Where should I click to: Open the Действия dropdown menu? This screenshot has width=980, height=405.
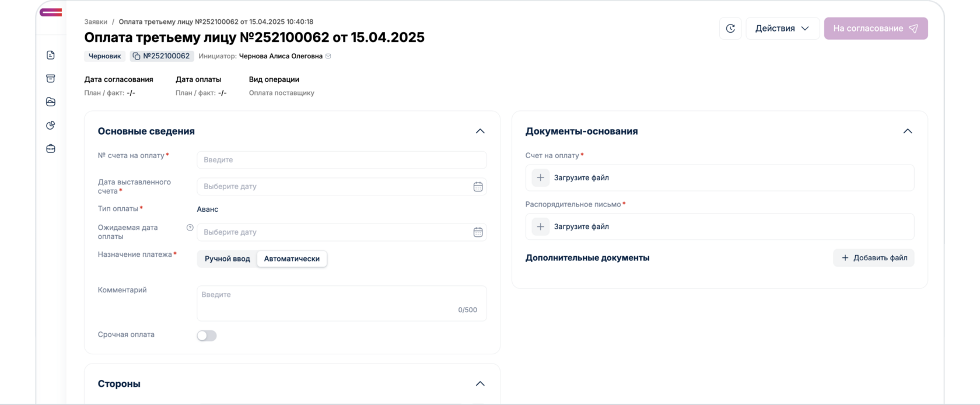coord(782,29)
